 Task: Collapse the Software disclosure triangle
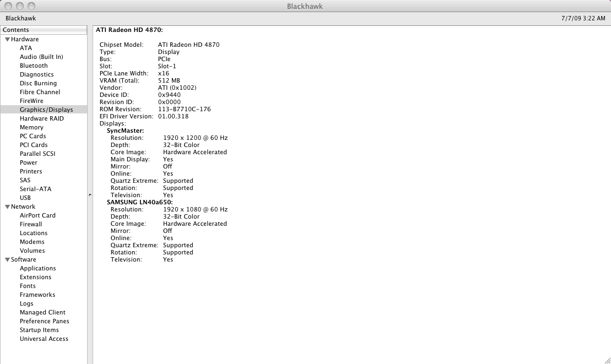pos(7,260)
